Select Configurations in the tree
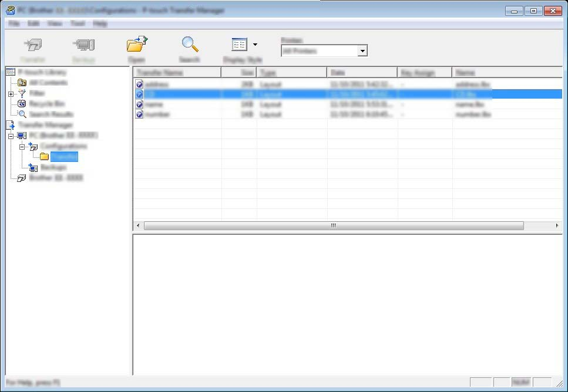Screen dimensions: 568x392 point(63,146)
